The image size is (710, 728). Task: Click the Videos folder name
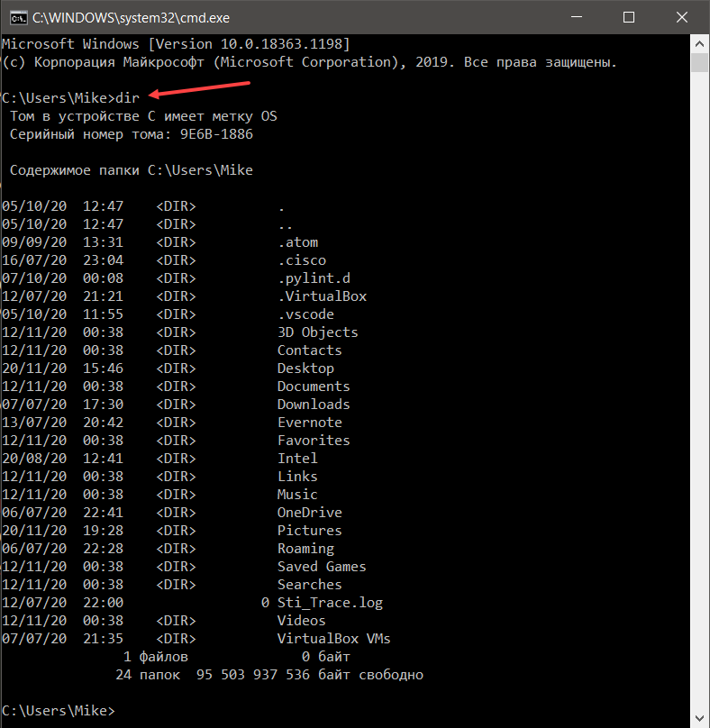click(x=302, y=621)
